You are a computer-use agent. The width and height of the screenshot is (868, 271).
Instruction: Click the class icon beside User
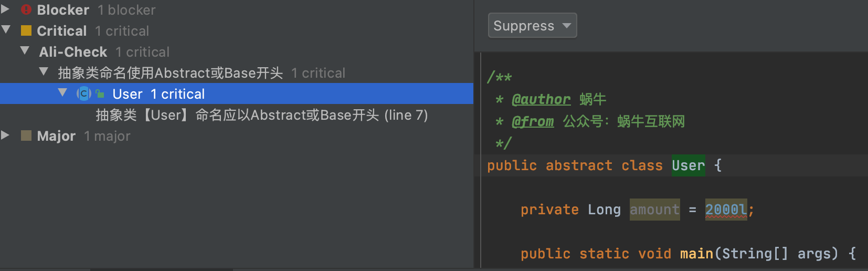click(83, 93)
